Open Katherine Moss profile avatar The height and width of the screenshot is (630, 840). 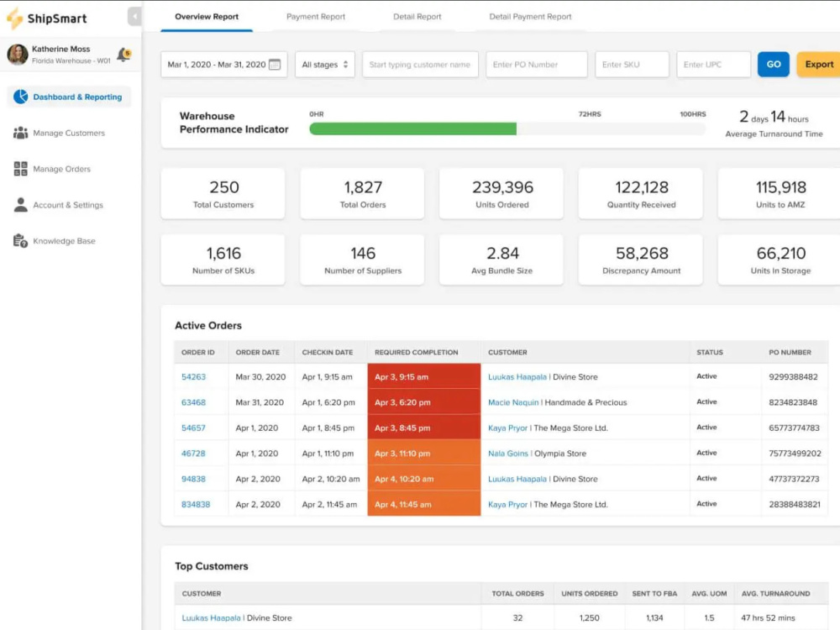18,55
